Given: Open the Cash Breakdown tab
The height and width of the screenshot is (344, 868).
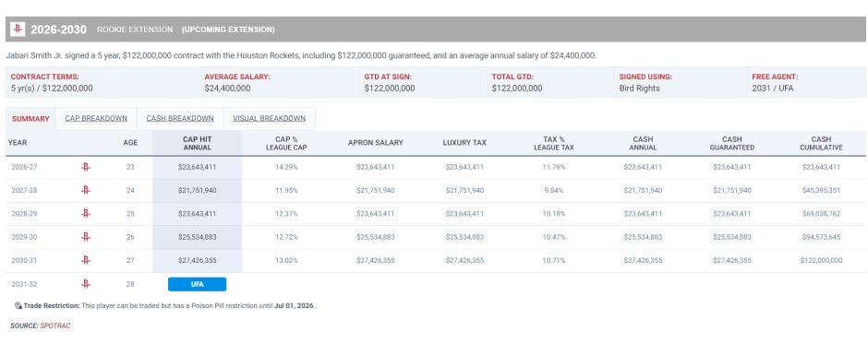Looking at the screenshot, I should [180, 118].
